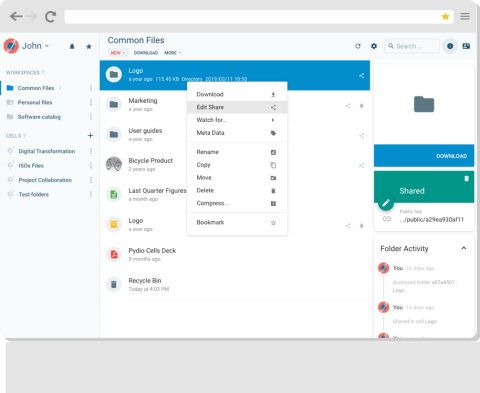The height and width of the screenshot is (393, 480).
Task: Open the display settings gear icon
Action: pos(374,46)
